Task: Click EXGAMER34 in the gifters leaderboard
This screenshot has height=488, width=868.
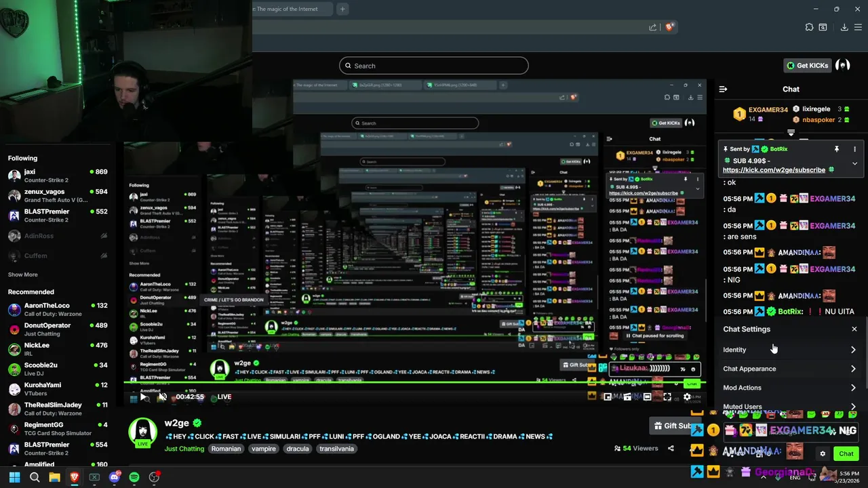Action: [x=768, y=110]
